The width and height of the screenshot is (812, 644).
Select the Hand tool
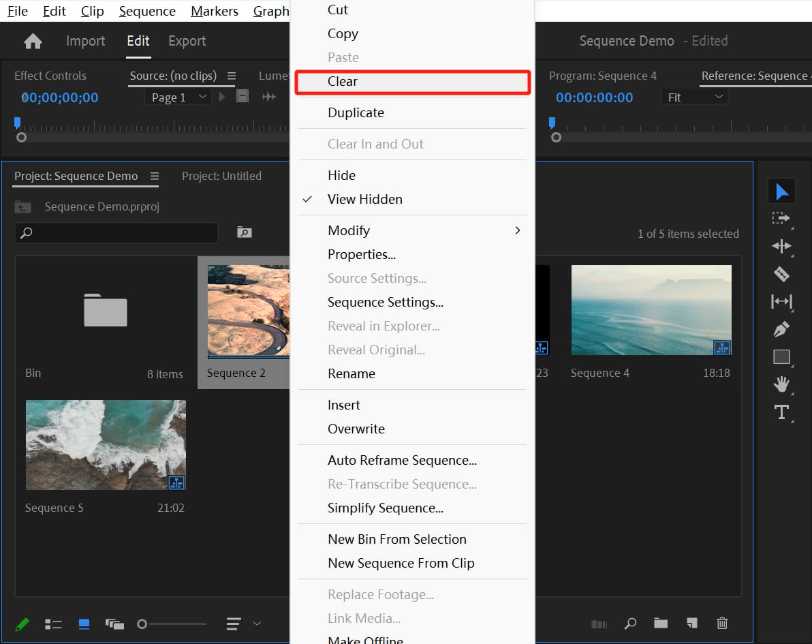(781, 384)
